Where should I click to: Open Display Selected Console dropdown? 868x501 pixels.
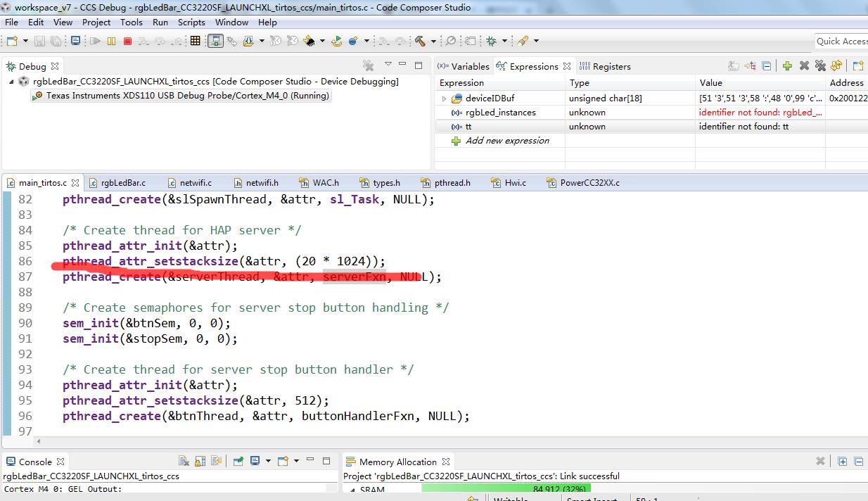268,462
